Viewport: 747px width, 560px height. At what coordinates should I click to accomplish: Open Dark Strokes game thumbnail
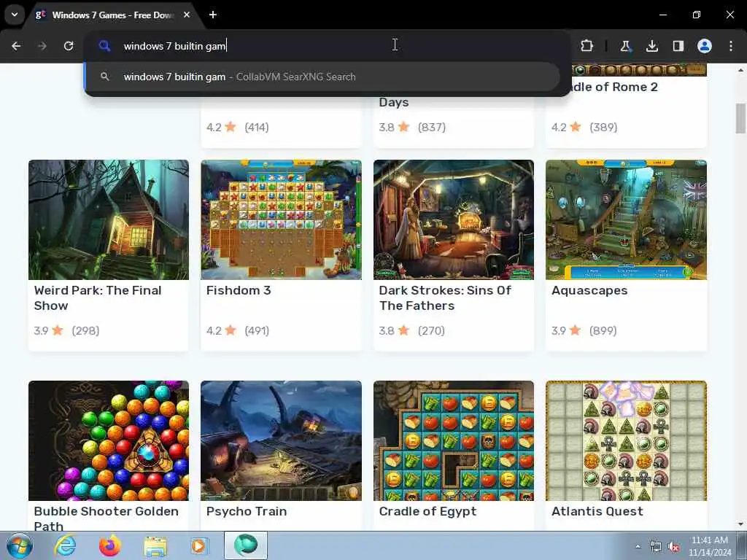tap(454, 219)
